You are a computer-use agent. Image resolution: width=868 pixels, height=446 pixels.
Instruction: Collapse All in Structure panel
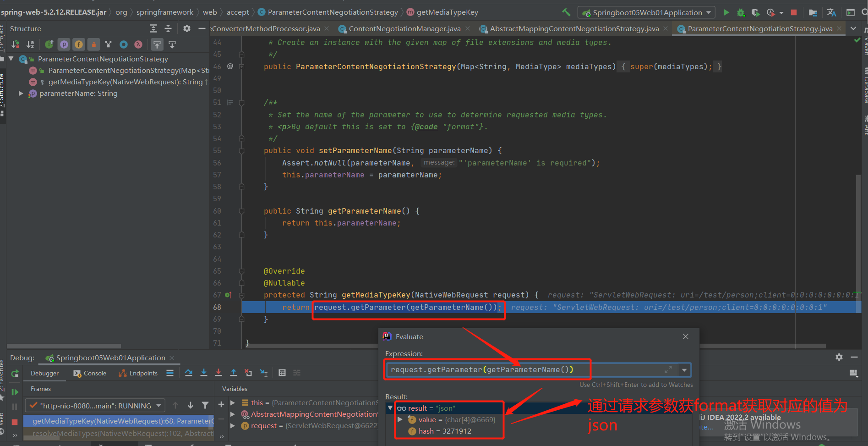point(168,28)
